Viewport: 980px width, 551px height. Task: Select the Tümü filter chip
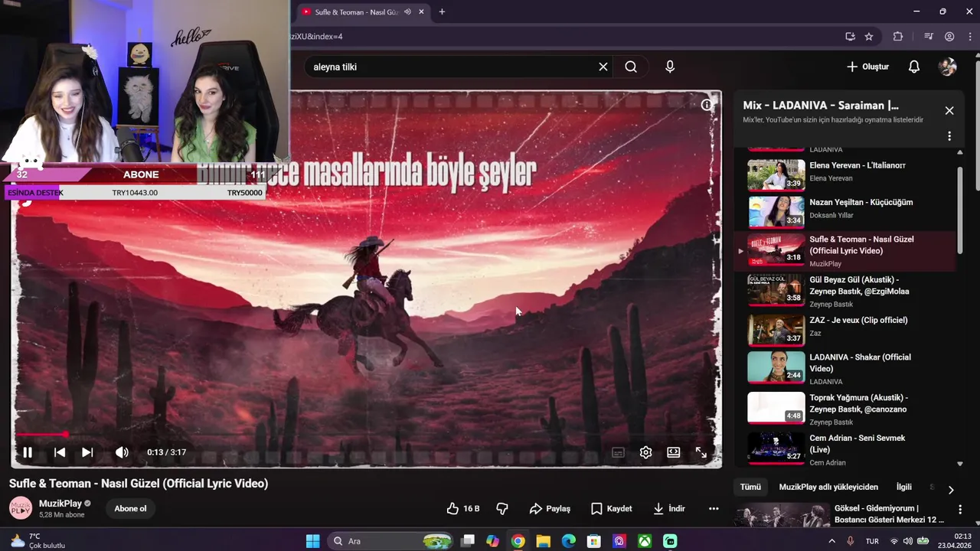point(750,487)
